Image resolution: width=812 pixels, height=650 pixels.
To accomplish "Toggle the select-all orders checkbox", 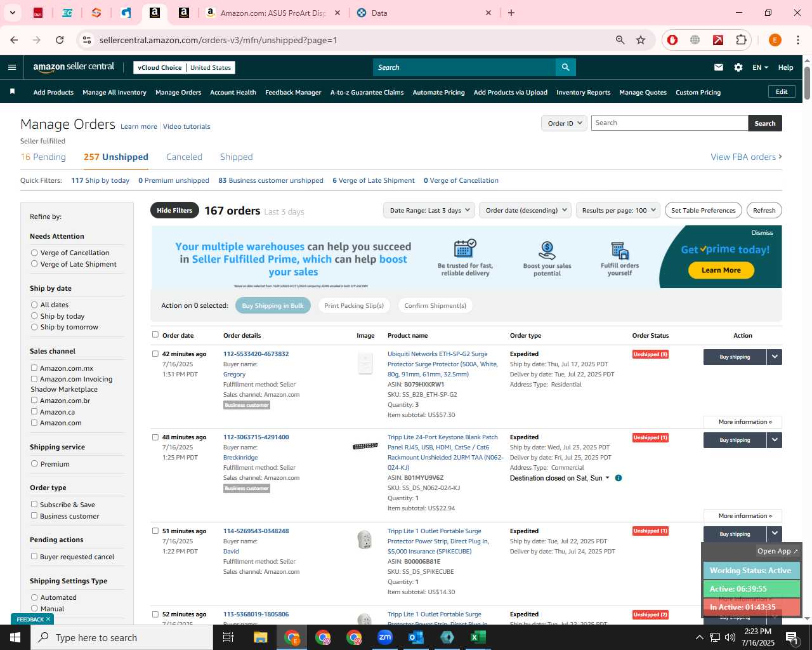I will [x=155, y=335].
